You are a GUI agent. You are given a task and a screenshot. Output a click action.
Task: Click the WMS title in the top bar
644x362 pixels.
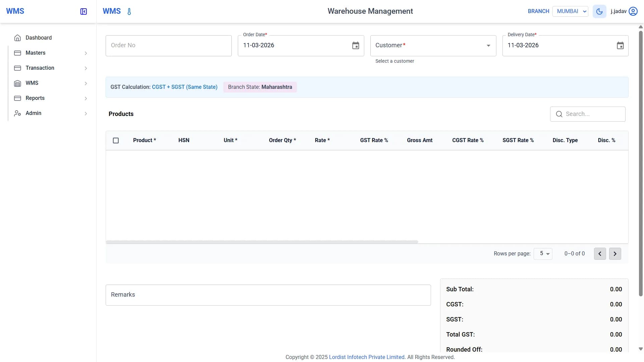point(112,11)
